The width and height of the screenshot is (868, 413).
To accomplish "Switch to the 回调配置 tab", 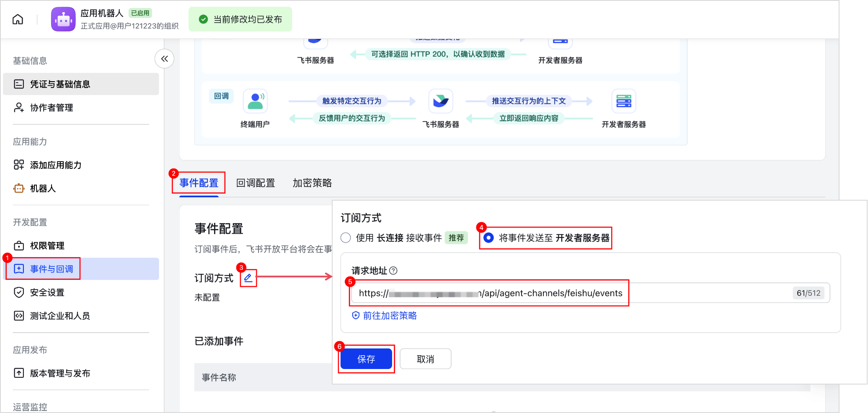I will (x=256, y=183).
